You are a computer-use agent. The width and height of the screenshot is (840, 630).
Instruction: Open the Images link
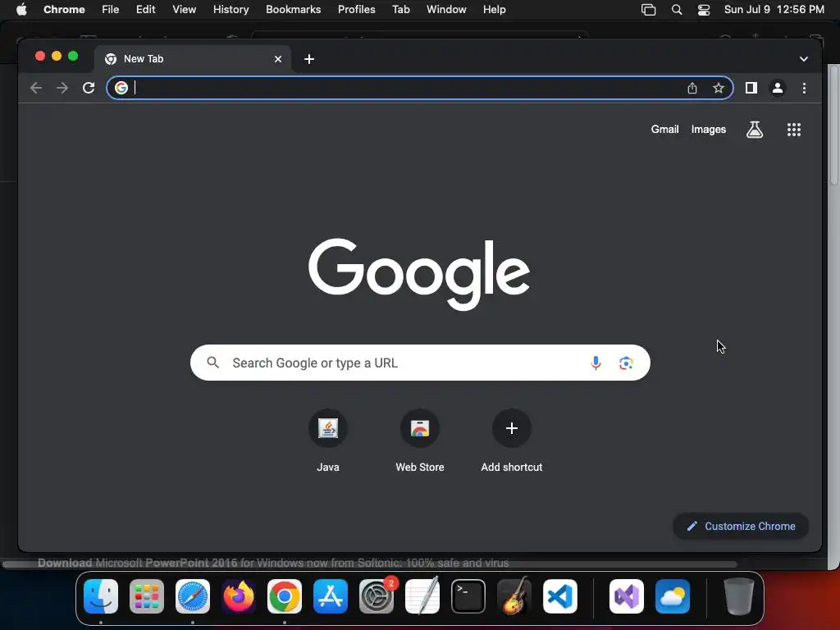pos(708,129)
